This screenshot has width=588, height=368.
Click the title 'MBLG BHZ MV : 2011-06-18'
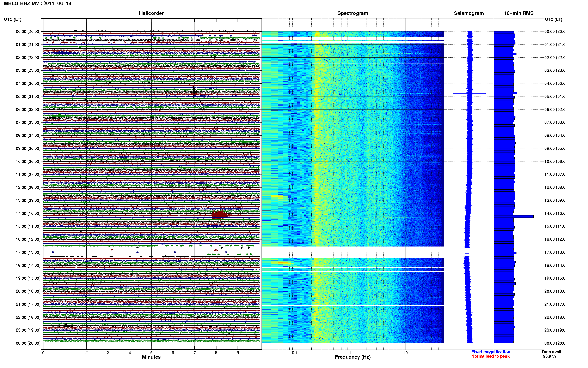pyautogui.click(x=37, y=4)
